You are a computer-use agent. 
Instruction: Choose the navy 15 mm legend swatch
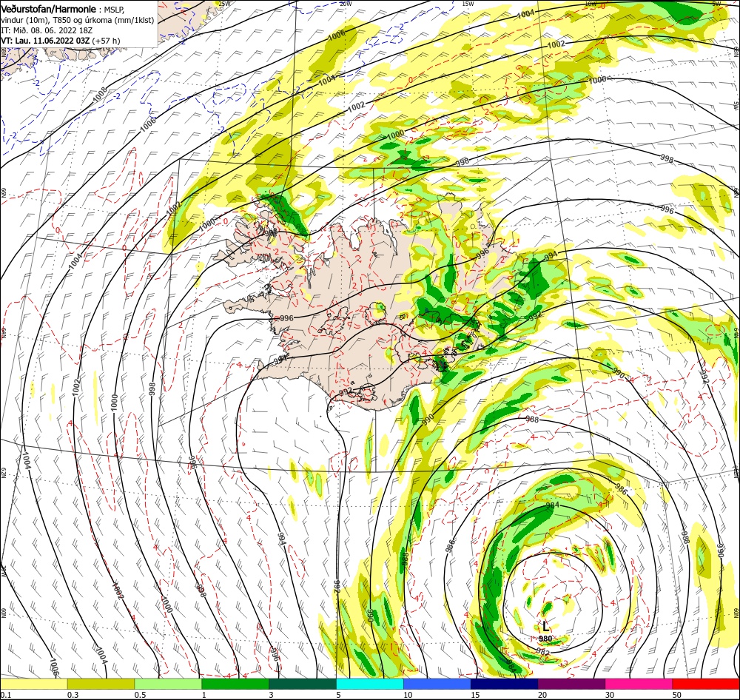click(x=504, y=684)
